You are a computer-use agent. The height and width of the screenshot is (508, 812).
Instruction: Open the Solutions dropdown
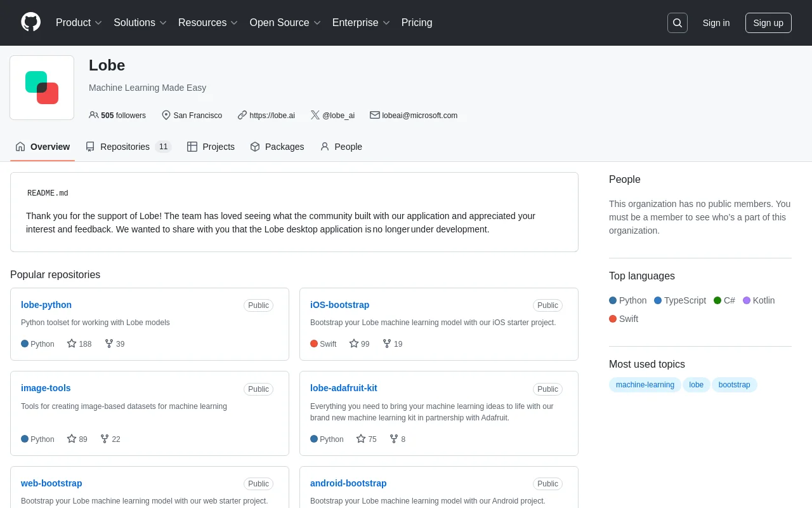pos(140,23)
